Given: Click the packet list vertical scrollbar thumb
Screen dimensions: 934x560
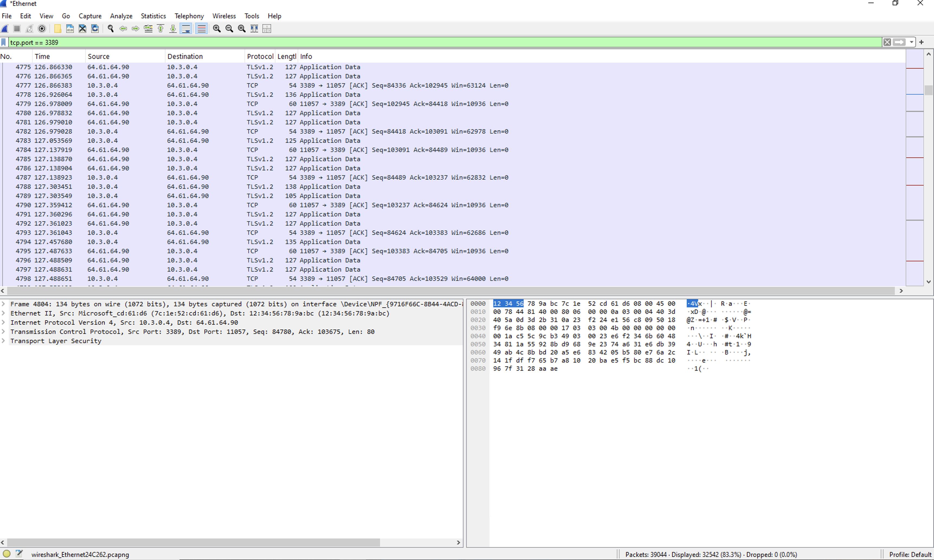Looking at the screenshot, I should point(928,90).
